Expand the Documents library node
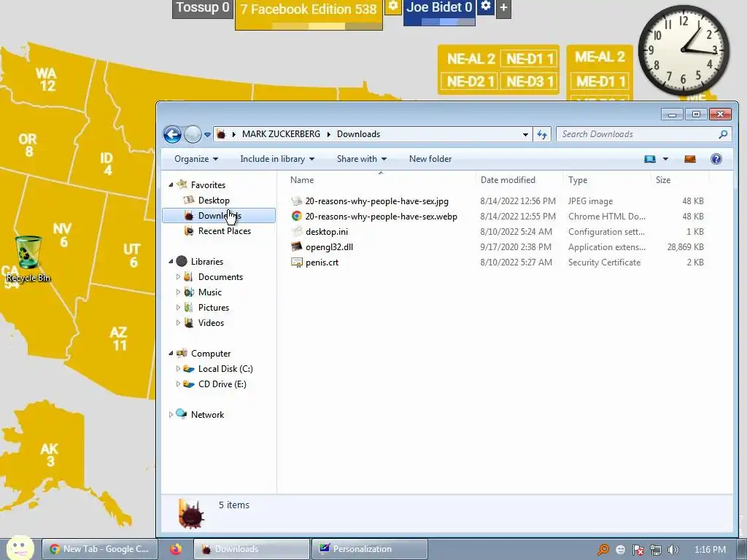Screen dimensions: 747x560 178,276
